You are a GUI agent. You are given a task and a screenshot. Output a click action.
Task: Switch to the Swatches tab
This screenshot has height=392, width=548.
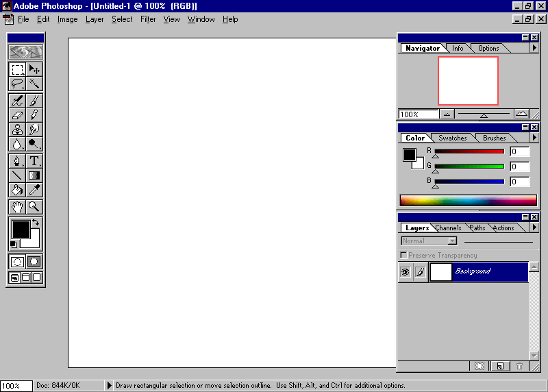(x=453, y=138)
